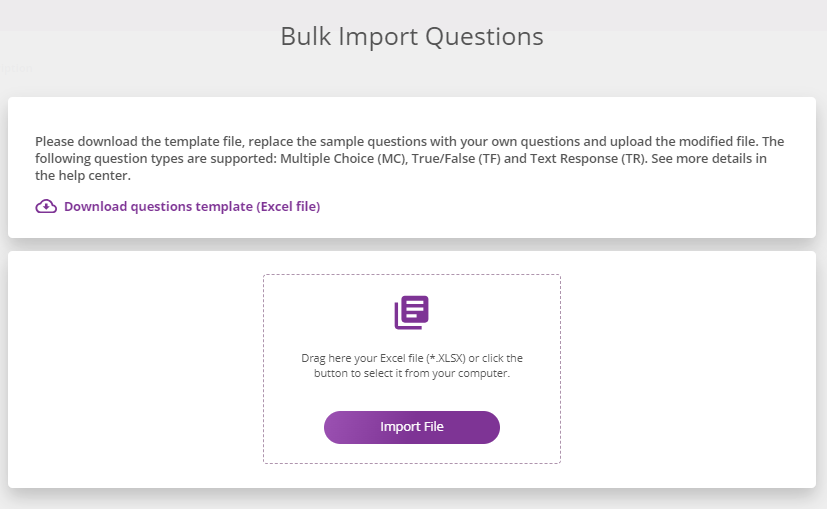Viewport: 827px width, 509px height.
Task: Click the faded text at the left edge
Action: click(x=16, y=68)
